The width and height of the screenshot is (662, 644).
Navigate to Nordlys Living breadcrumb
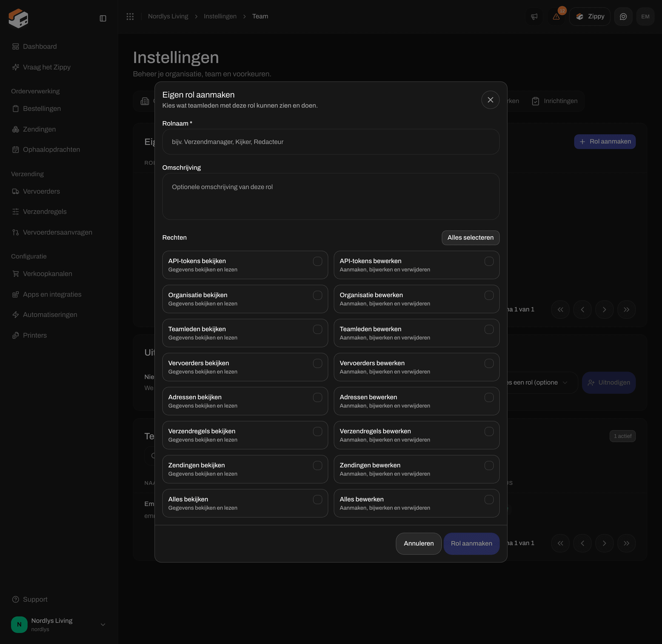tap(168, 16)
